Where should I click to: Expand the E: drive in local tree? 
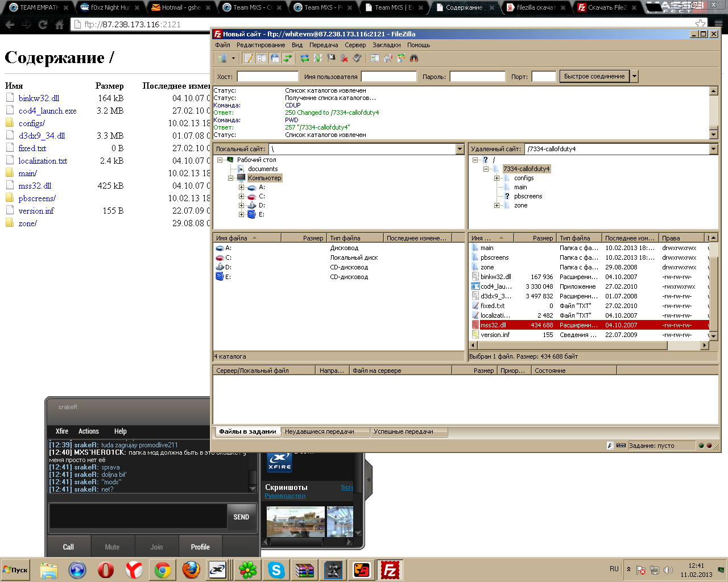[241, 214]
